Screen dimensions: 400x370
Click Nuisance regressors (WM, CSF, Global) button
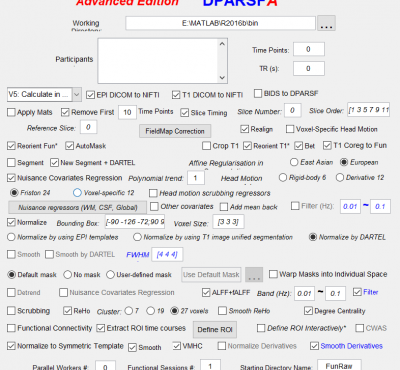[77, 207]
